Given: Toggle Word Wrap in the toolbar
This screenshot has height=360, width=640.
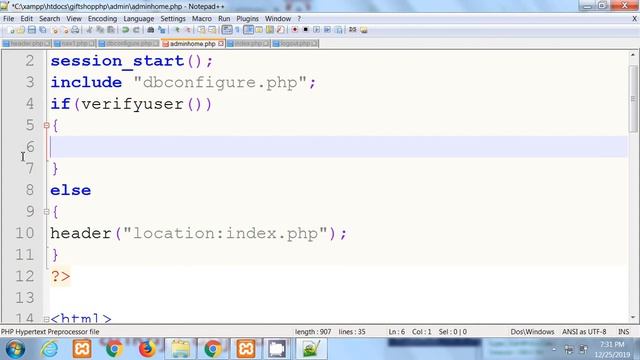Looking at the screenshot, I should click(227, 30).
